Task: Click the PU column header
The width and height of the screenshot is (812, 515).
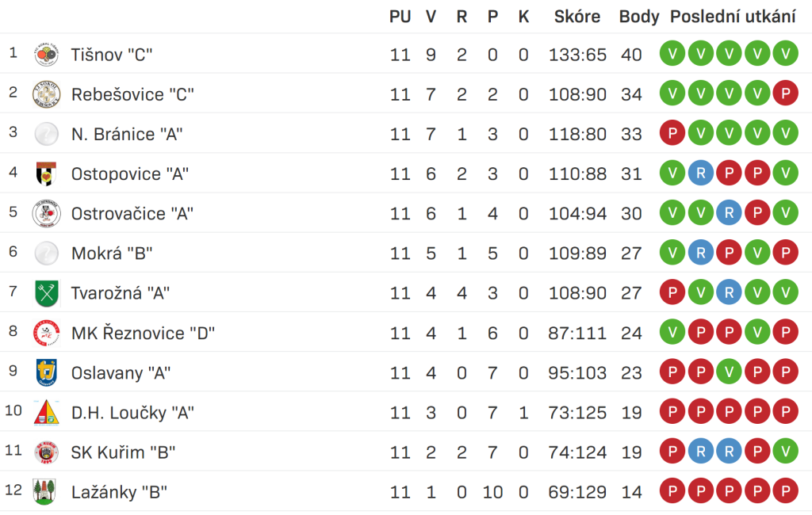Action: coord(400,17)
